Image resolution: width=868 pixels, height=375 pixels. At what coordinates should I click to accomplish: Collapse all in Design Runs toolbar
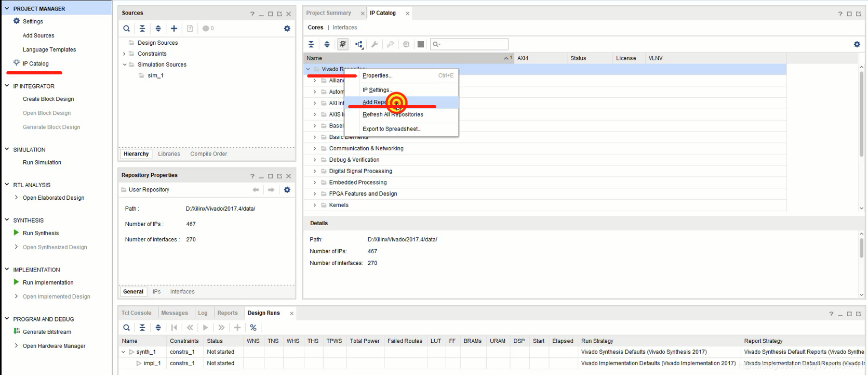142,328
